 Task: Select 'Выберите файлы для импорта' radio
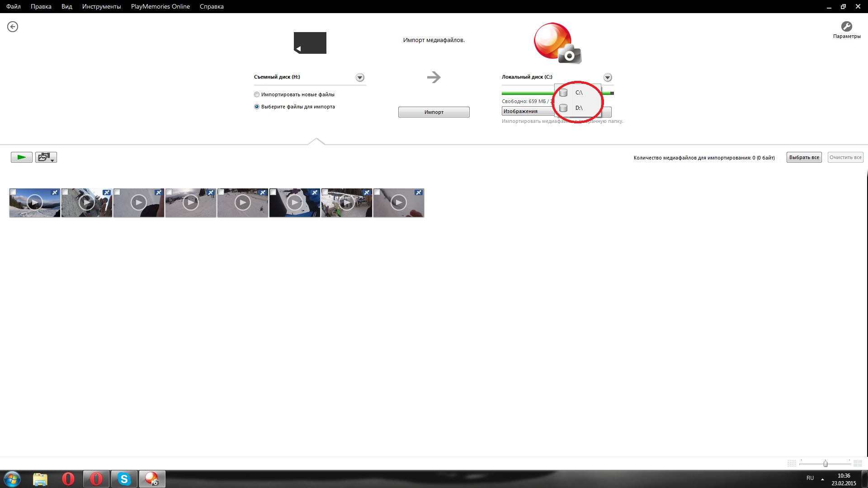257,107
